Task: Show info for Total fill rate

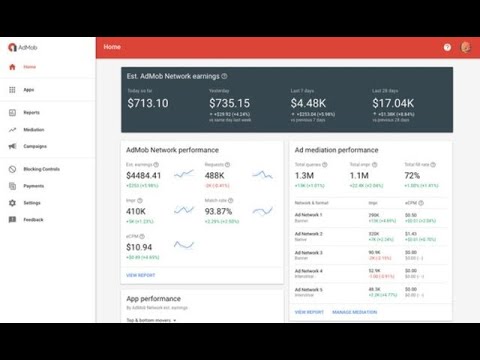Action: coord(433,165)
